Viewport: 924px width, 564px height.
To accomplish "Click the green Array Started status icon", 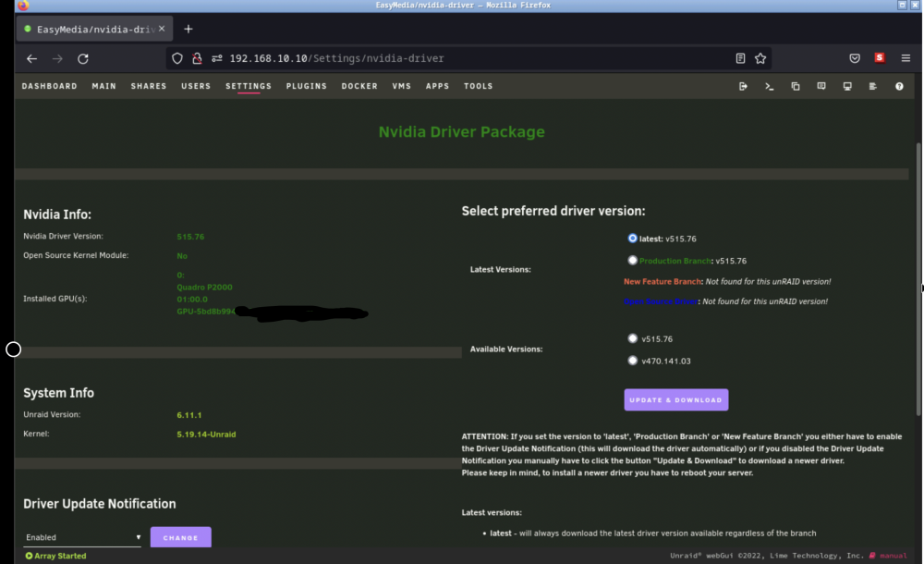I will tap(29, 556).
